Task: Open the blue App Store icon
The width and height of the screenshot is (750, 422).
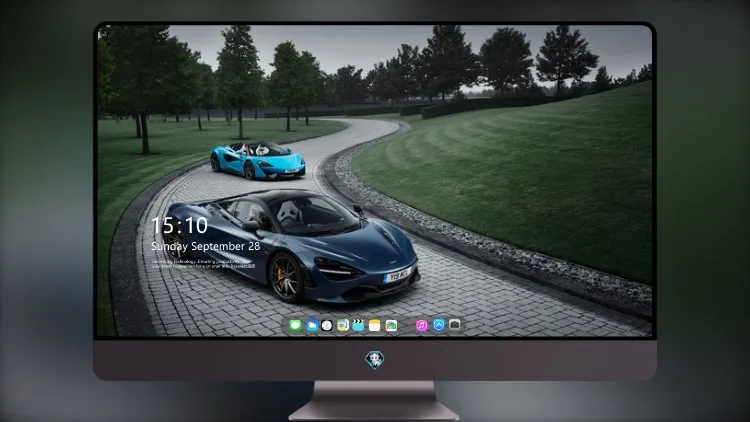Action: pos(439,325)
